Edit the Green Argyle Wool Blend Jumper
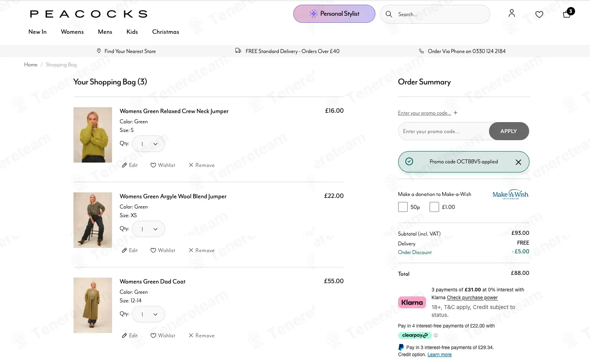This screenshot has height=364, width=590. (130, 251)
